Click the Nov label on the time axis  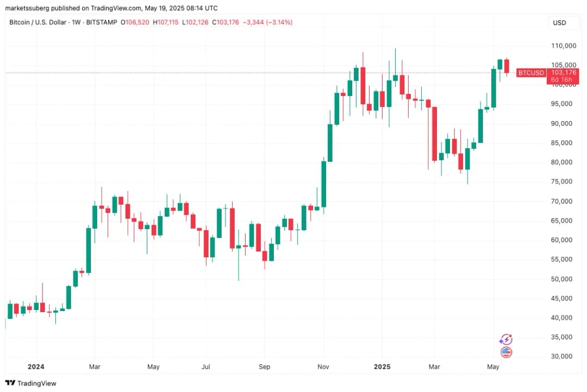point(323,367)
